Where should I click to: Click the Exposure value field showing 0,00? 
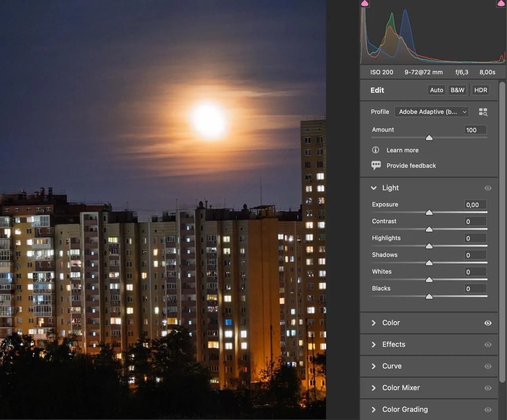point(475,205)
